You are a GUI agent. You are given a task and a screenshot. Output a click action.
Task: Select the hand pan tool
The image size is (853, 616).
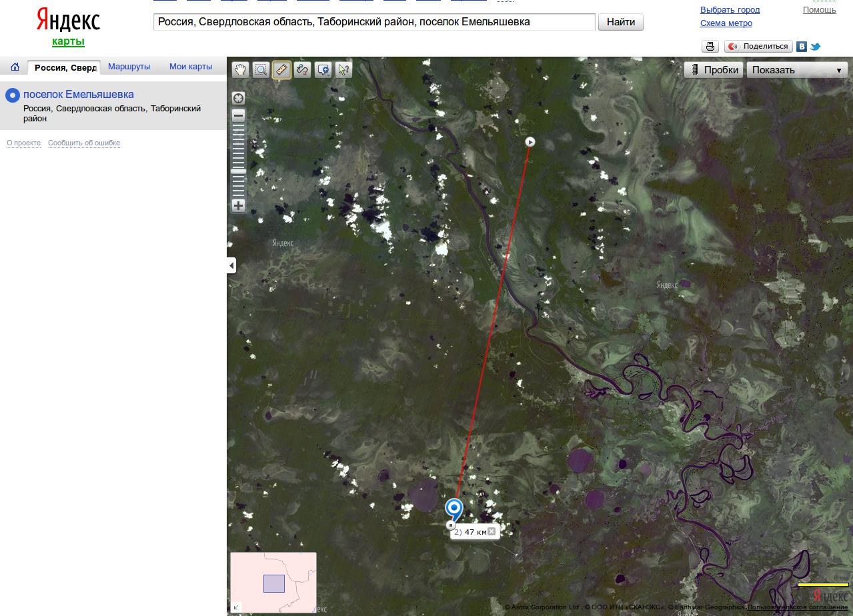pyautogui.click(x=240, y=70)
